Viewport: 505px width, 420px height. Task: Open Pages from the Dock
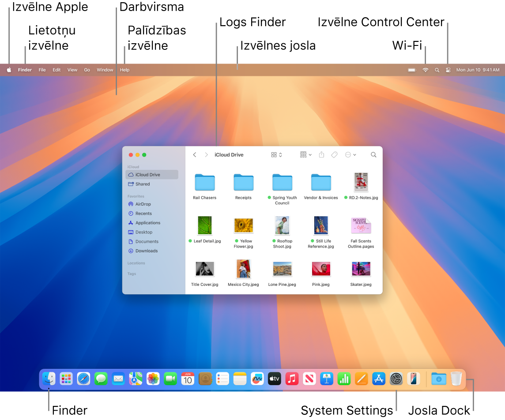tap(362, 379)
